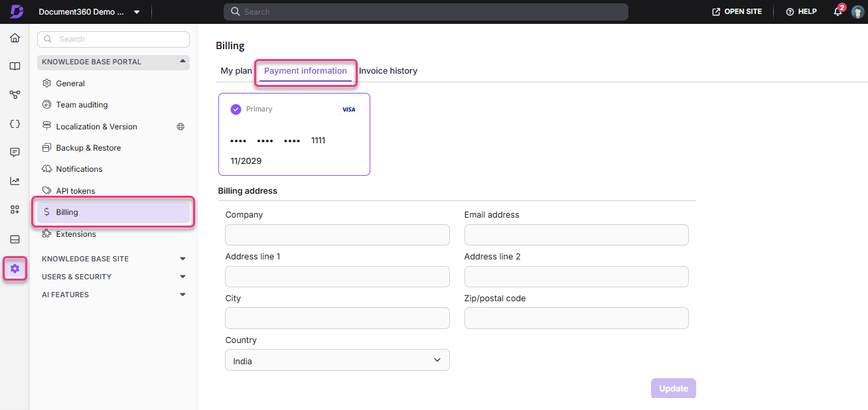This screenshot has width=868, height=410.
Task: Open the Country dropdown showing India
Action: 337,360
